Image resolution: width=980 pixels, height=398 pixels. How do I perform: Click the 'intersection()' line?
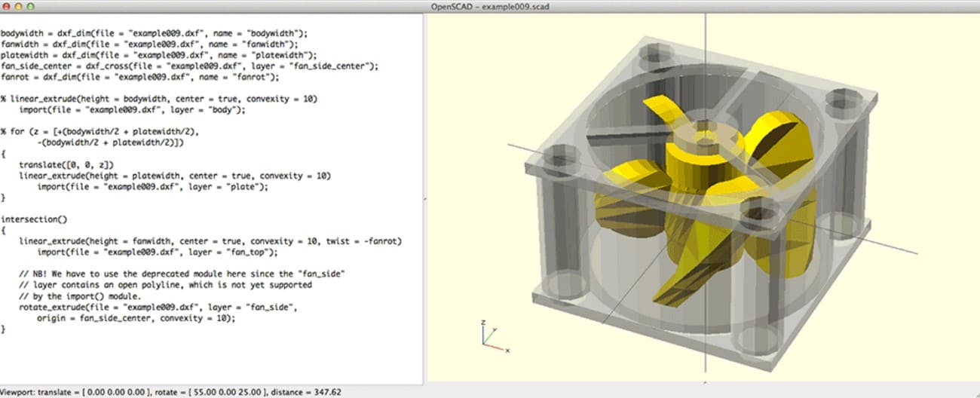tap(34, 219)
